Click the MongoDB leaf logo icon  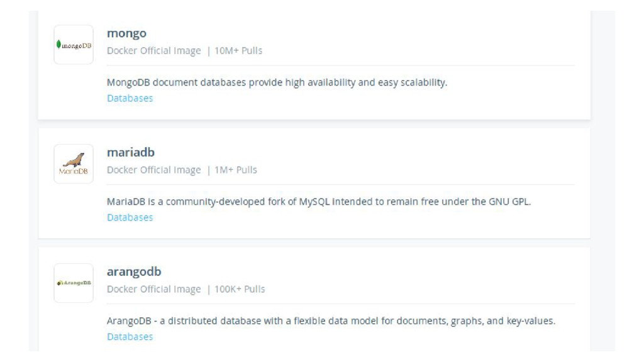[74, 45]
